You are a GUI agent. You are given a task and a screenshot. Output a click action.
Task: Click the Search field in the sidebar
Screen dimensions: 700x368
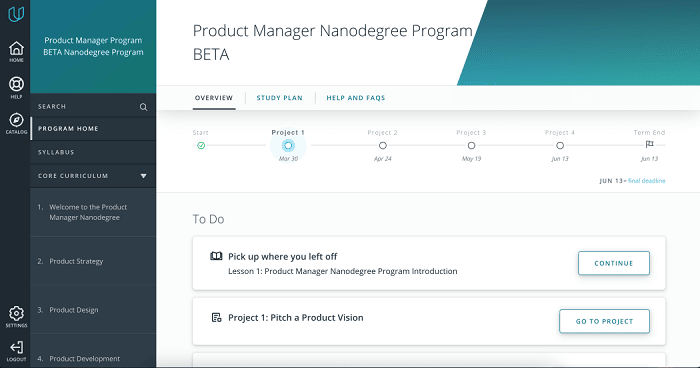click(x=93, y=107)
